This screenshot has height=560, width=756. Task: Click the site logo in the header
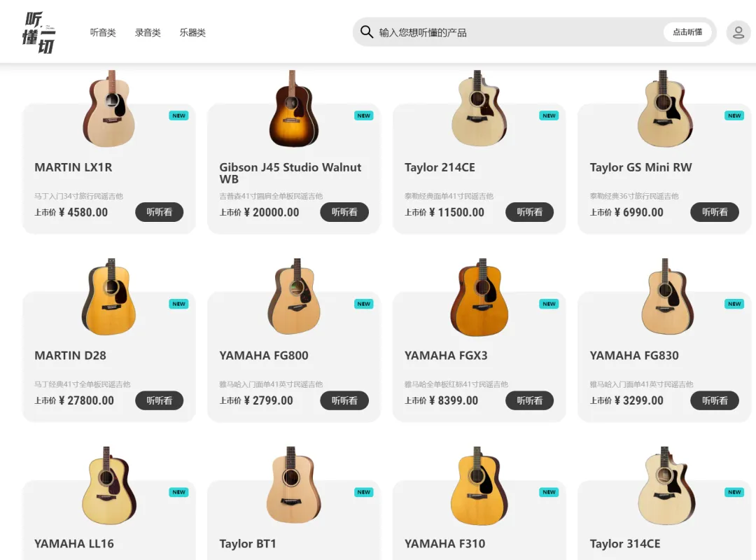(x=39, y=32)
